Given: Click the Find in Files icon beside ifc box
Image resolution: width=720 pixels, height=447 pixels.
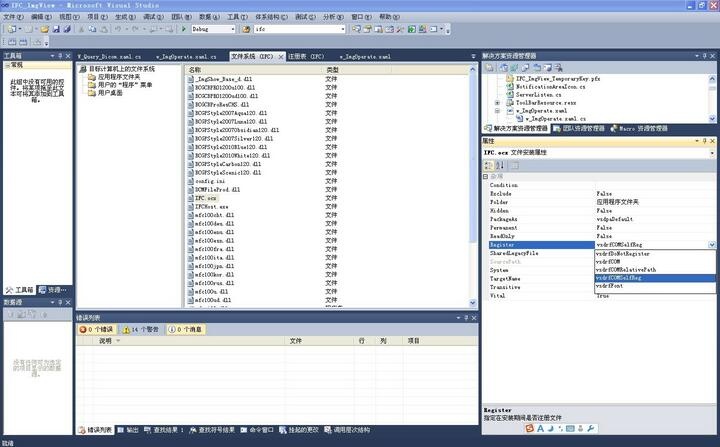Looking at the screenshot, I should pyautogui.click(x=246, y=29).
